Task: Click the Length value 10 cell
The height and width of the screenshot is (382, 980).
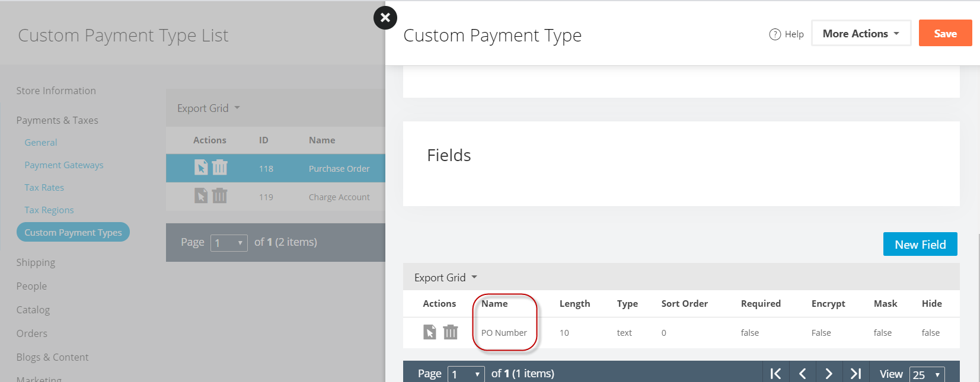Action: click(x=564, y=333)
